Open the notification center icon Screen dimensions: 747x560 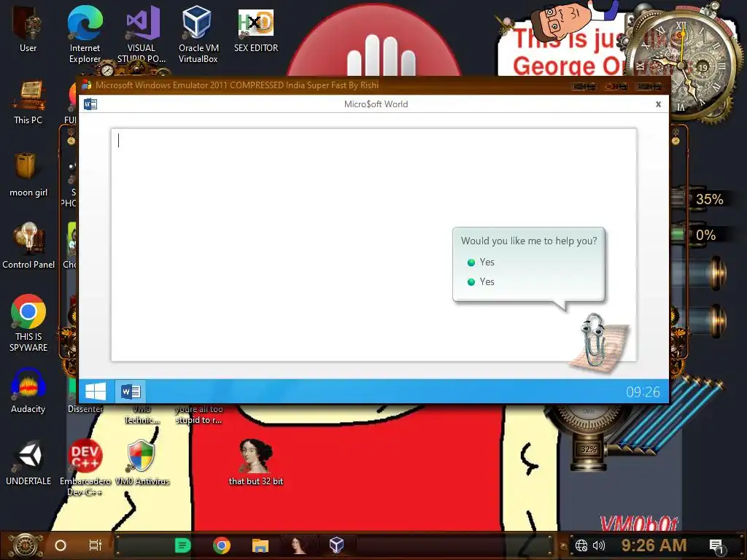(x=716, y=547)
